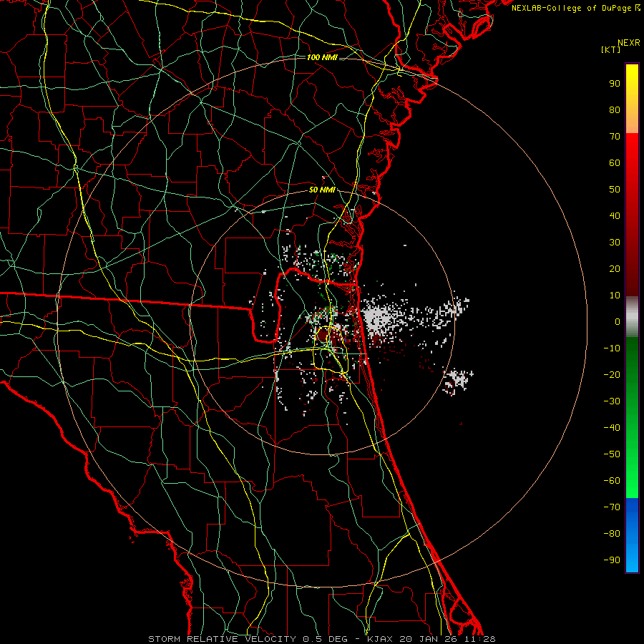Click the yellow top segment of the color bar
Image resolution: width=644 pixels, height=644 pixels.
click(632, 99)
